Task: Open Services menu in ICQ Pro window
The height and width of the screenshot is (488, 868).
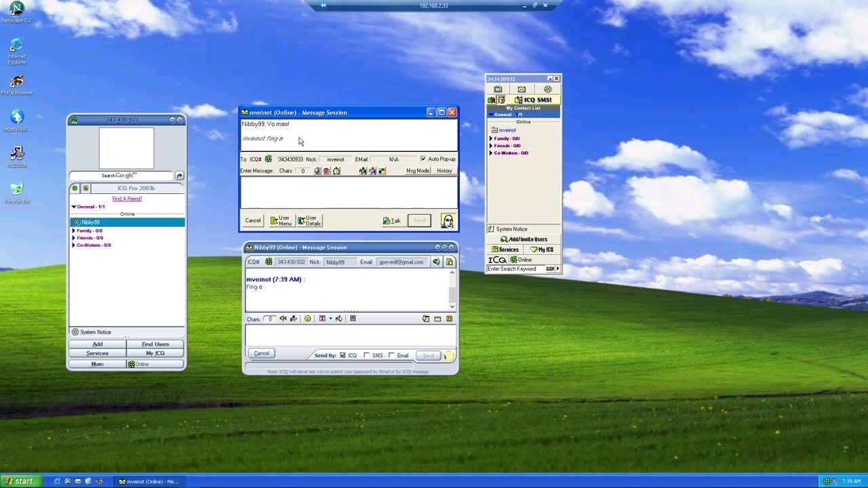Action: (x=98, y=353)
